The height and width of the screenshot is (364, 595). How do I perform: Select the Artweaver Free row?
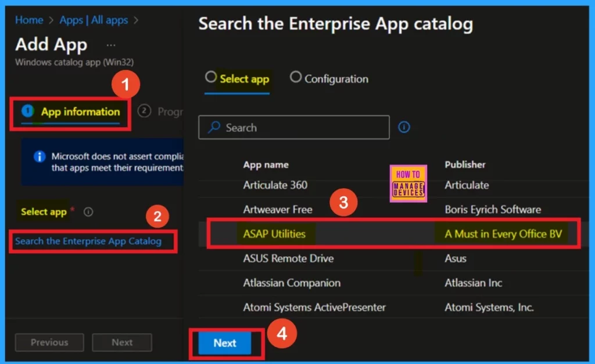[x=393, y=210]
